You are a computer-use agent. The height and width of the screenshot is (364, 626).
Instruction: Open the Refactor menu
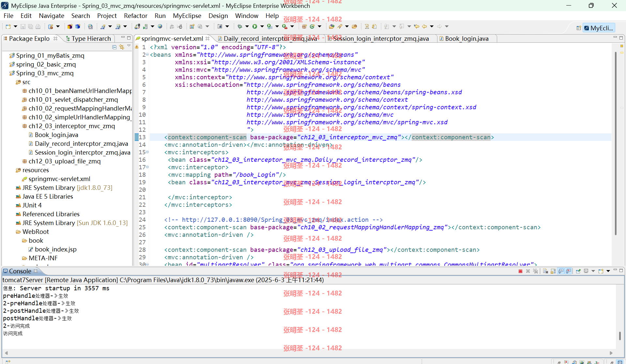coord(135,16)
